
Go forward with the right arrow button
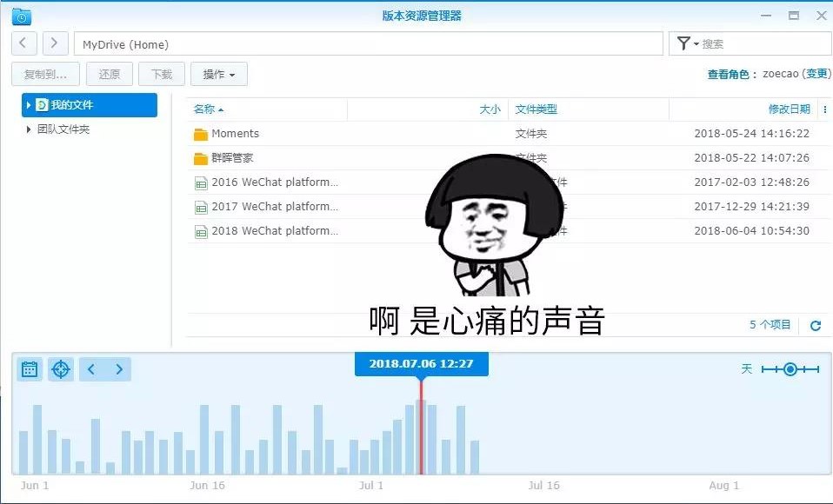coord(56,43)
